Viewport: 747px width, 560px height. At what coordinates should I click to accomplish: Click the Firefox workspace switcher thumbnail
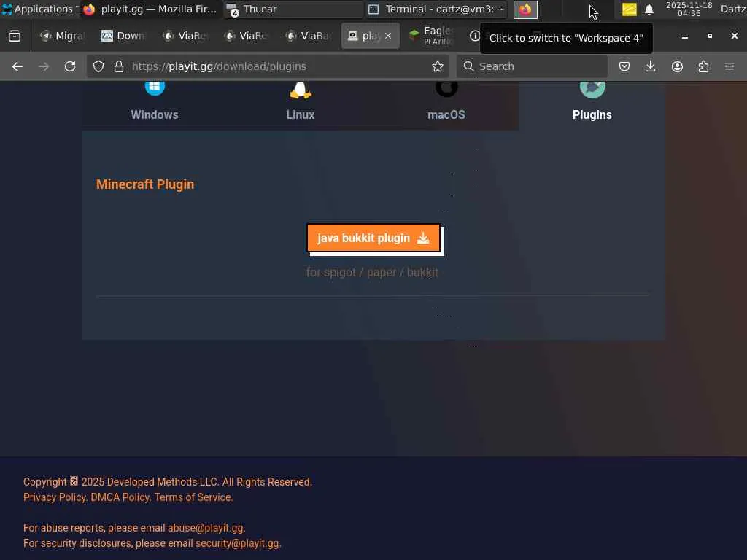coord(525,9)
